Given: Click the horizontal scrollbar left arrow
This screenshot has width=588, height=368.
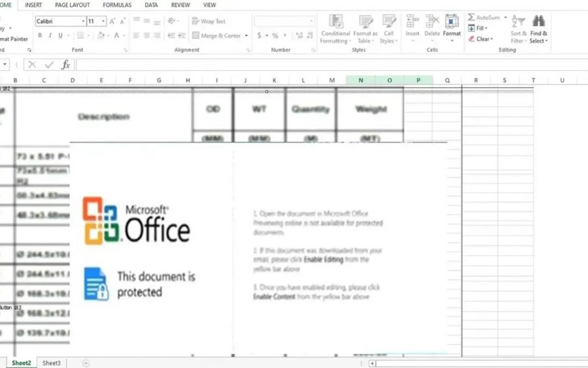Looking at the screenshot, I should [372, 363].
